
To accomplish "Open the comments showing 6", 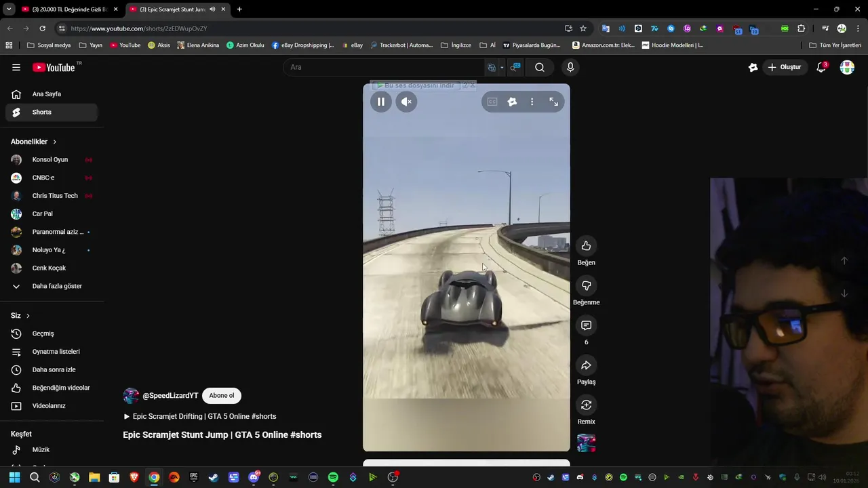I will [586, 325].
